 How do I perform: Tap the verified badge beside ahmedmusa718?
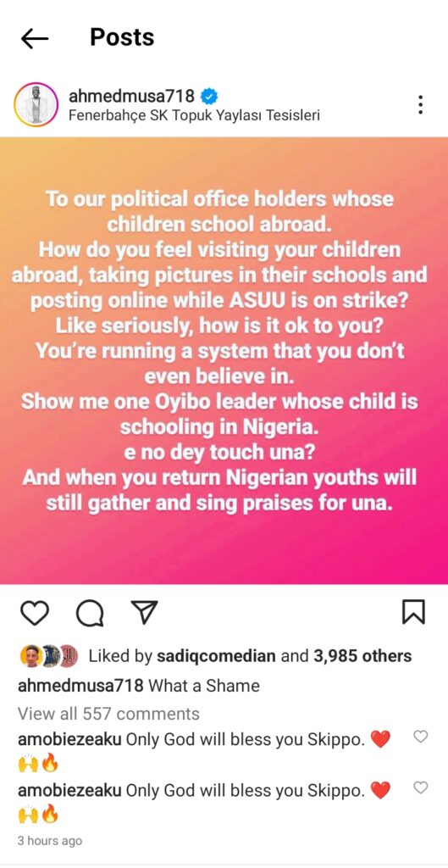(208, 97)
